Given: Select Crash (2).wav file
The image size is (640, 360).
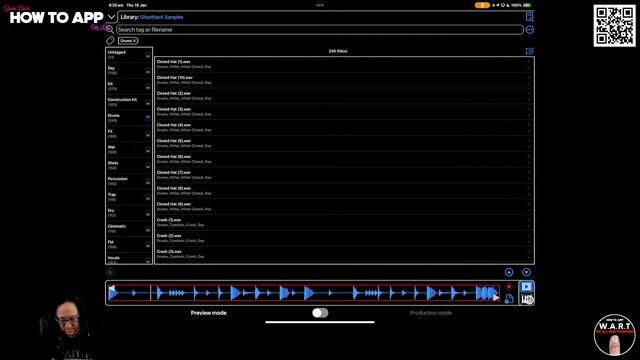Looking at the screenshot, I should 344,238.
